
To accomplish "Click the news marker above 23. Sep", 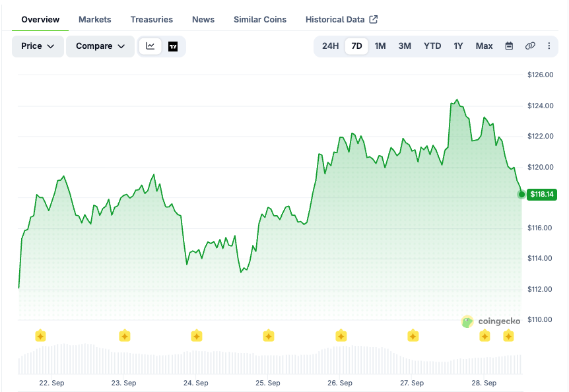I will point(125,336).
